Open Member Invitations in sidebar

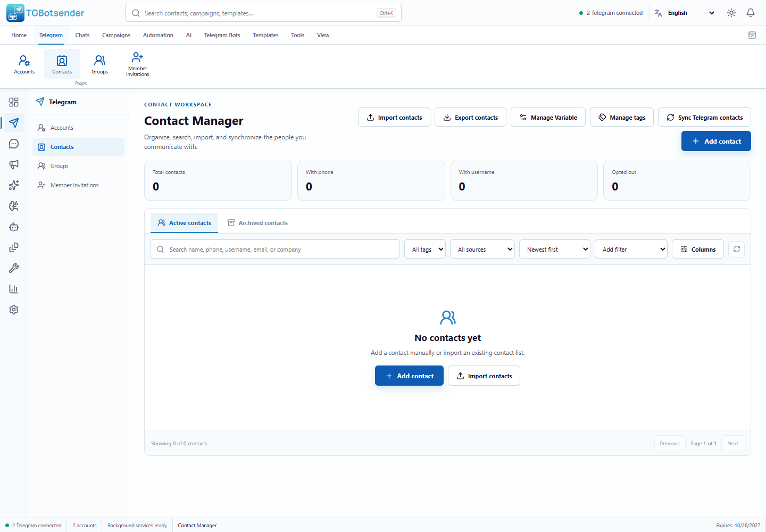[x=78, y=185]
